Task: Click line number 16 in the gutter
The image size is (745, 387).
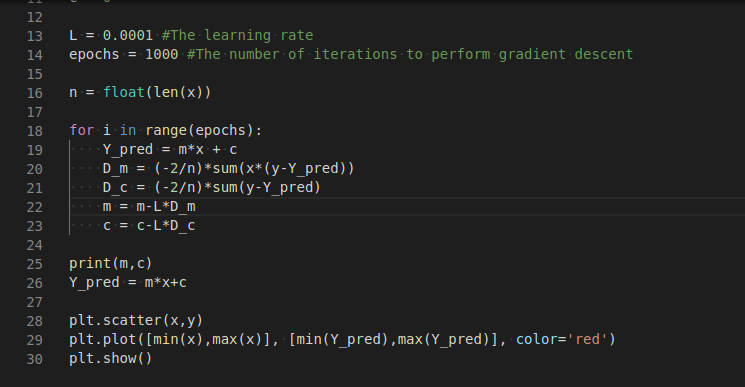Action: tap(35, 93)
